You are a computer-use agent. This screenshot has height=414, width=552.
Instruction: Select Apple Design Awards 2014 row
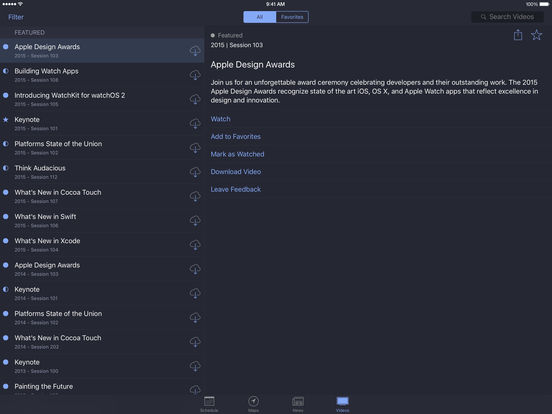click(102, 269)
